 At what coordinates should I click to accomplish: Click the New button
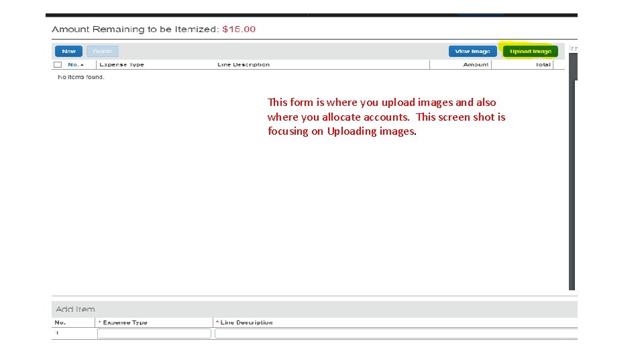click(68, 52)
